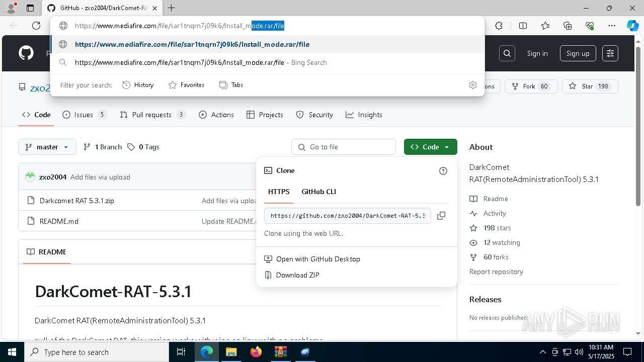The width and height of the screenshot is (644, 362).
Task: Select the clone URL text field
Action: 348,216
